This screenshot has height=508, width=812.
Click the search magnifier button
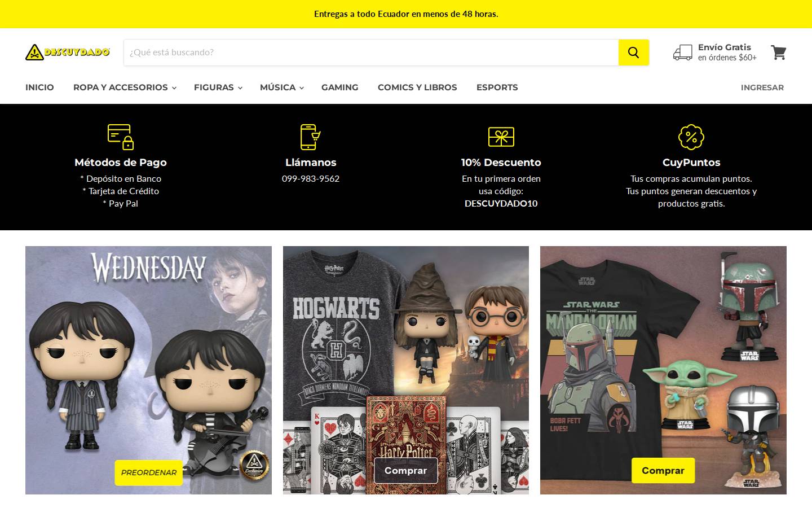coord(634,52)
